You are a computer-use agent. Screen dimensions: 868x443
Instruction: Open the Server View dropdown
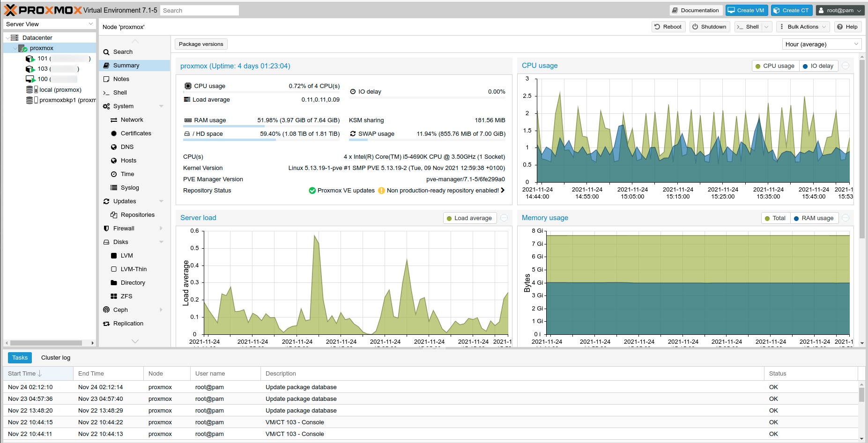point(50,24)
